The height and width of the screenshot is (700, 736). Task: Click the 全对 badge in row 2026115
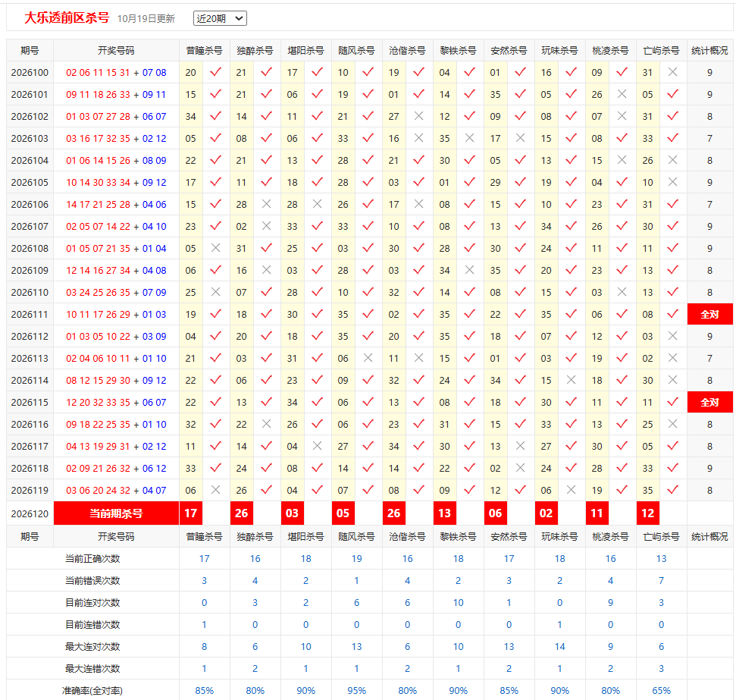pyautogui.click(x=709, y=402)
